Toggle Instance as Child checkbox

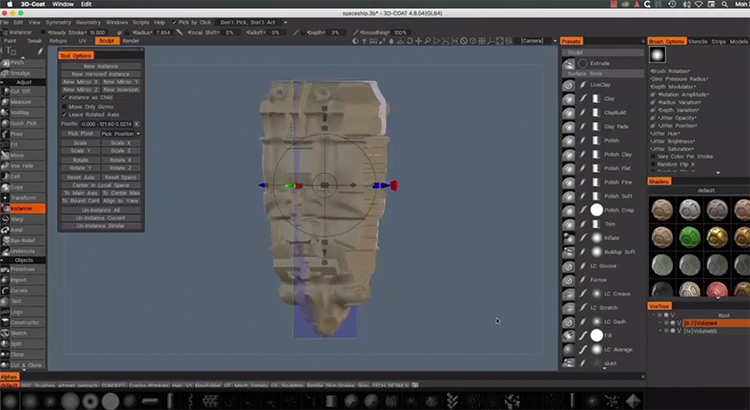(x=65, y=98)
